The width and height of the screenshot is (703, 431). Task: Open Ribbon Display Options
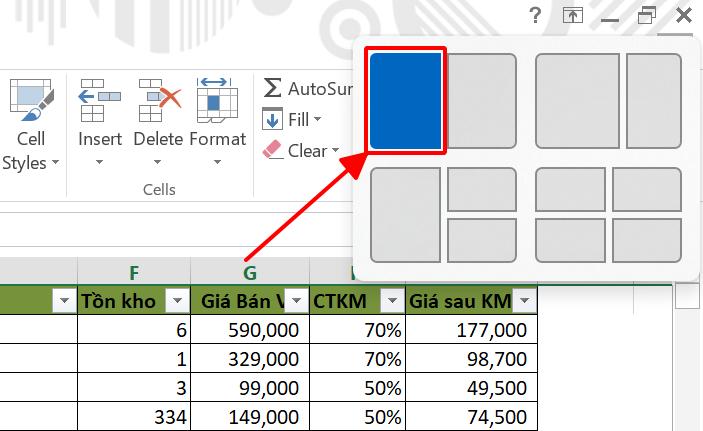tap(573, 16)
